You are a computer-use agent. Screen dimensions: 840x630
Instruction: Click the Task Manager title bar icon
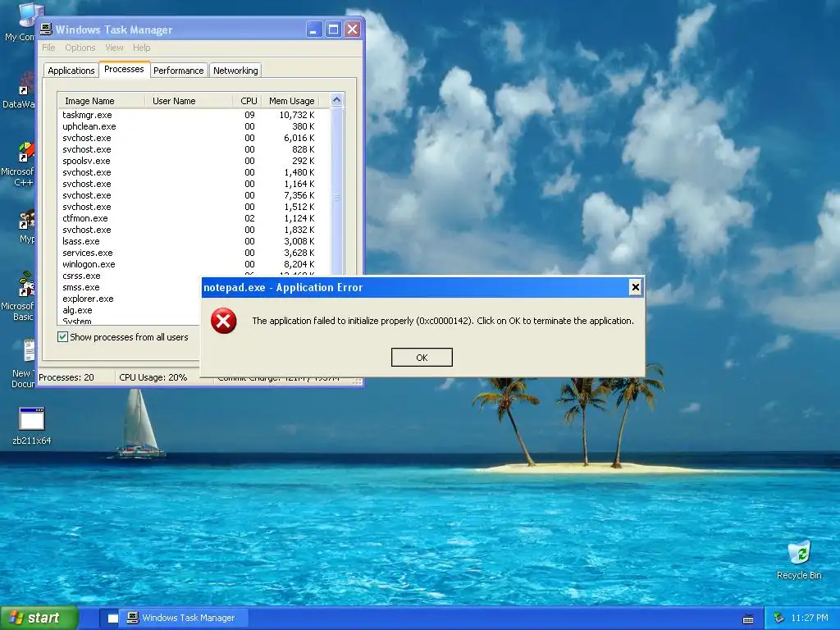(46, 29)
